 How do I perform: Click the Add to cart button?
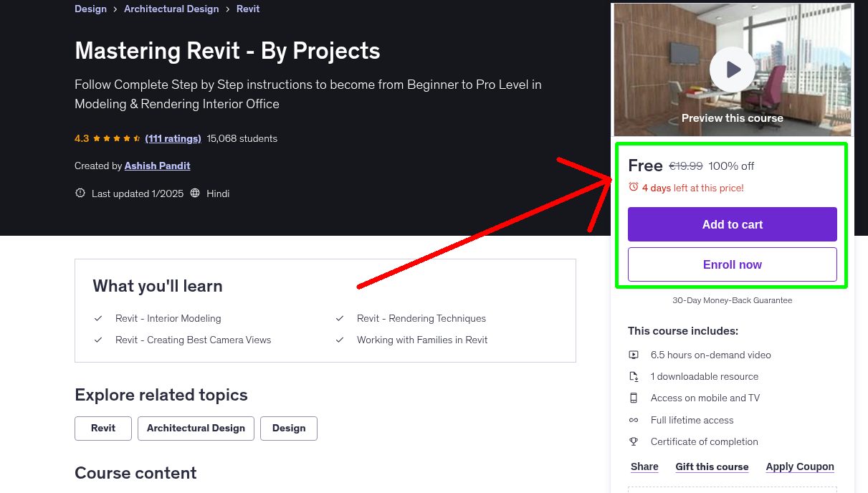pos(732,224)
